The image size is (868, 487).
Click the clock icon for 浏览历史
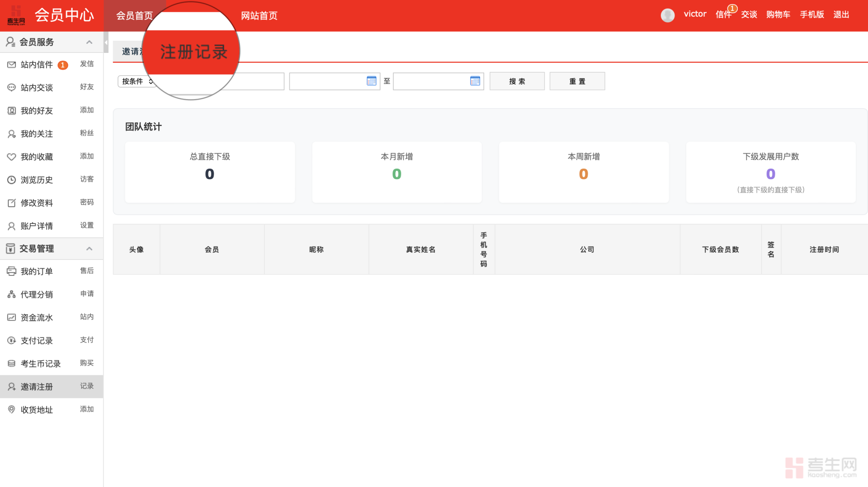[11, 180]
